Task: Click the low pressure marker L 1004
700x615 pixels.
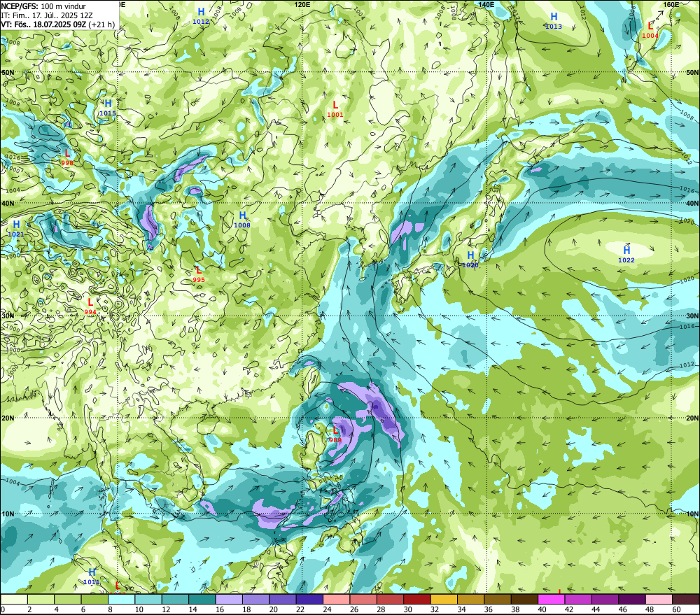Action: 650,30
